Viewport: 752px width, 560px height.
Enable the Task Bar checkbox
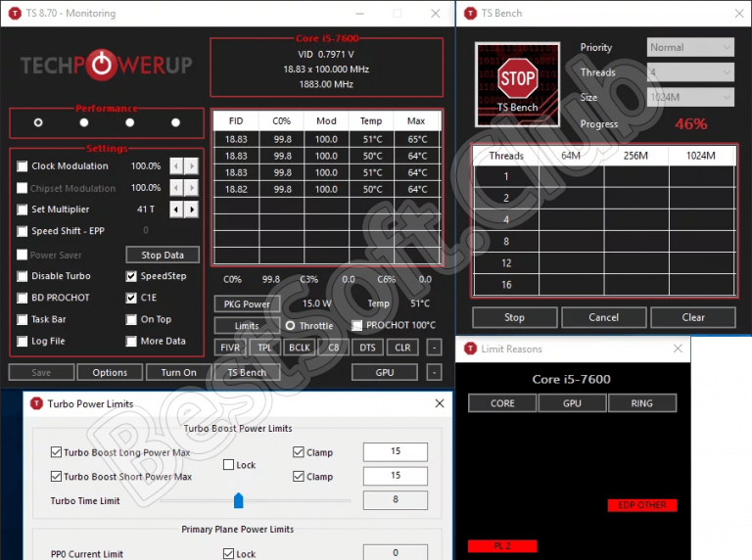pos(23,319)
